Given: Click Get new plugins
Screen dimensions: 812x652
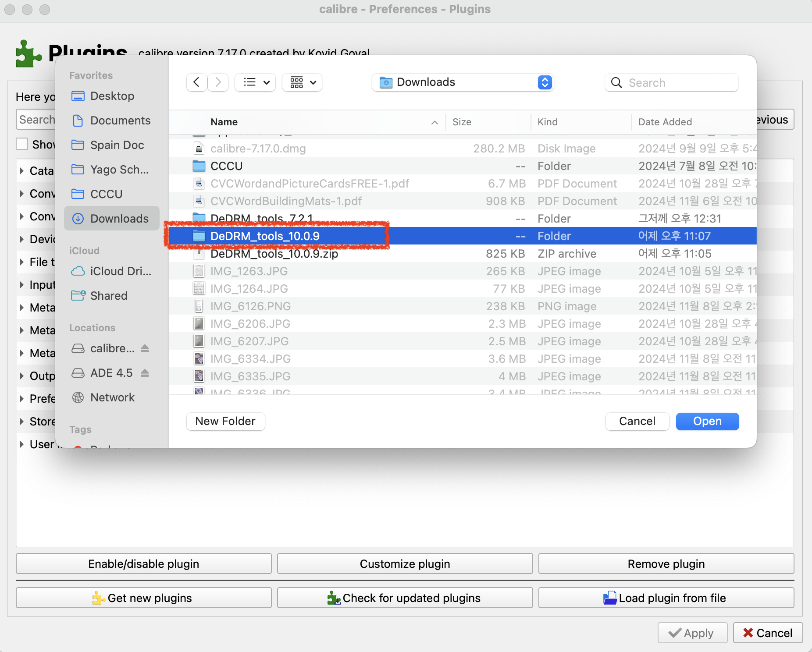Looking at the screenshot, I should [x=144, y=598].
